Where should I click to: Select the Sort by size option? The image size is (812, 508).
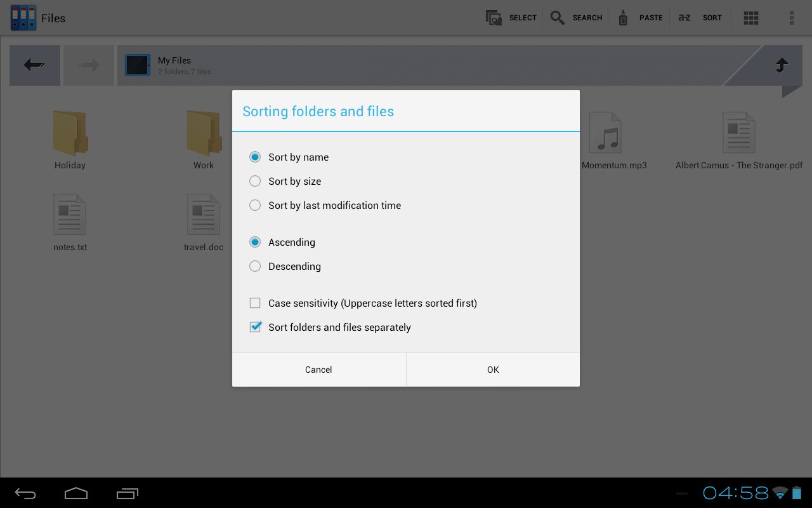(x=255, y=181)
